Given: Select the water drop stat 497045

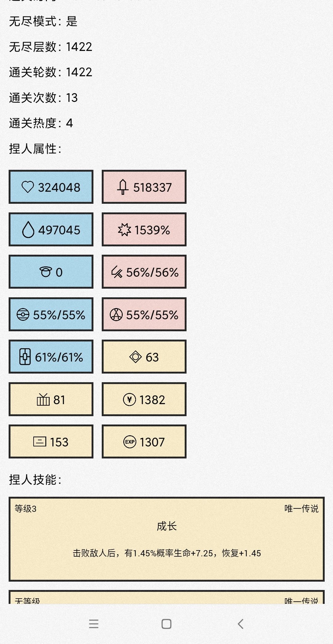Looking at the screenshot, I should (51, 229).
